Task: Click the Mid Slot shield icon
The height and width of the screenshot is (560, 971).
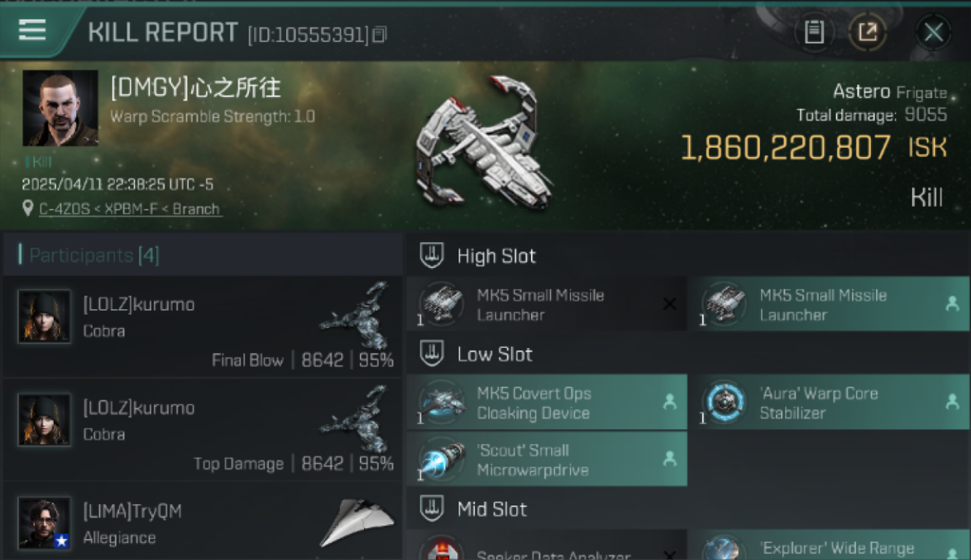Action: point(432,509)
